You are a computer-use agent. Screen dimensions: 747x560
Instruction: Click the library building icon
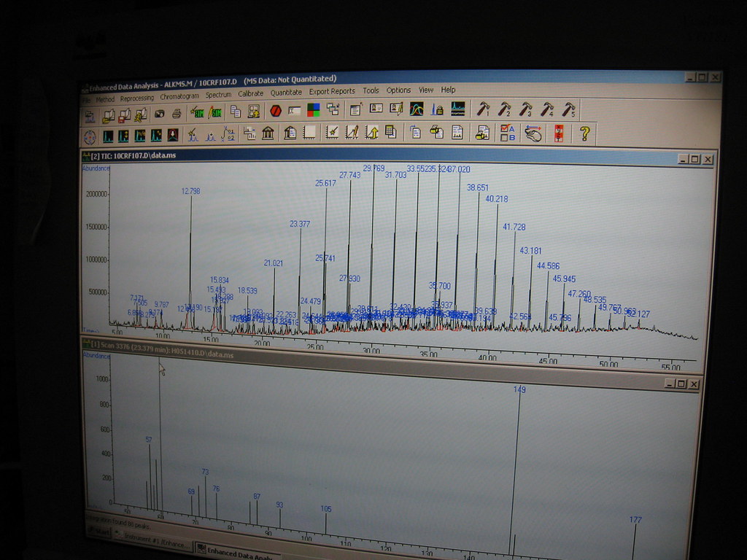tap(268, 133)
